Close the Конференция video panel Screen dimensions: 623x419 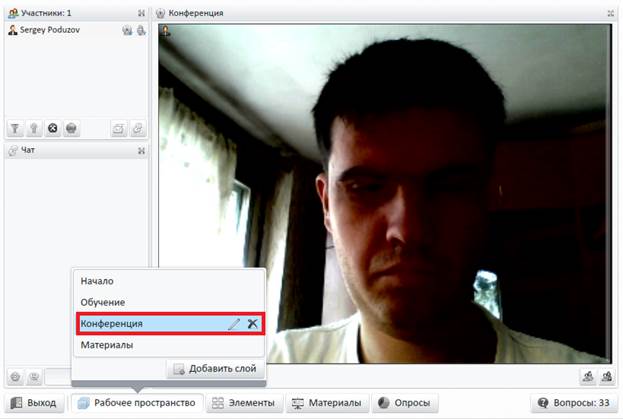coord(611,13)
